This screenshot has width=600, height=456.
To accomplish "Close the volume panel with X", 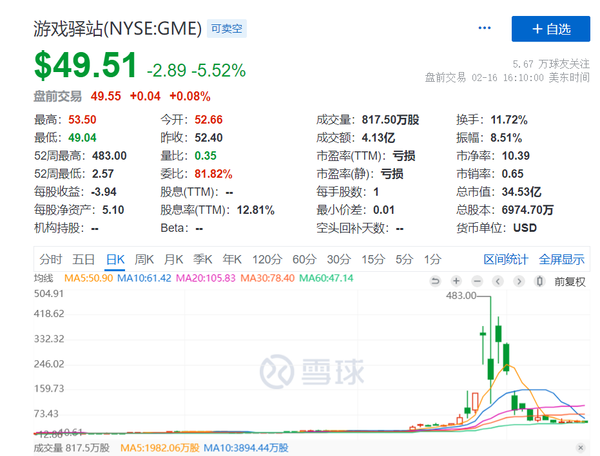I will (580, 447).
